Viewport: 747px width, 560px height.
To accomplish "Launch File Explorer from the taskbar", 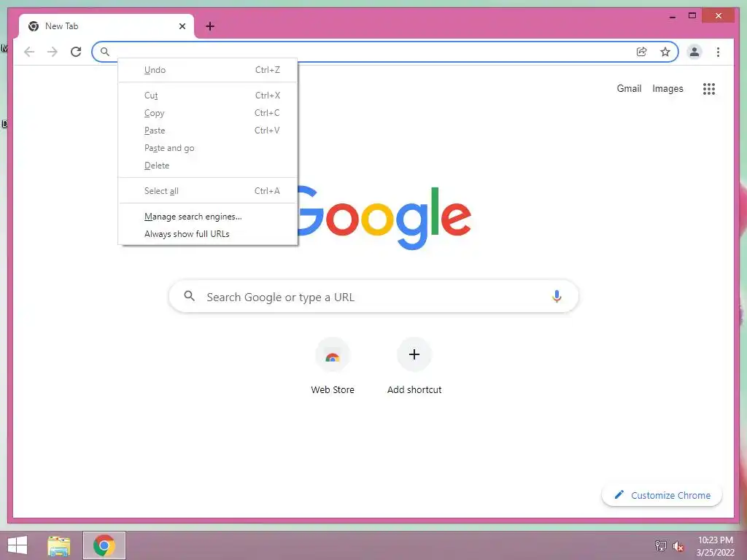I will 59,545.
